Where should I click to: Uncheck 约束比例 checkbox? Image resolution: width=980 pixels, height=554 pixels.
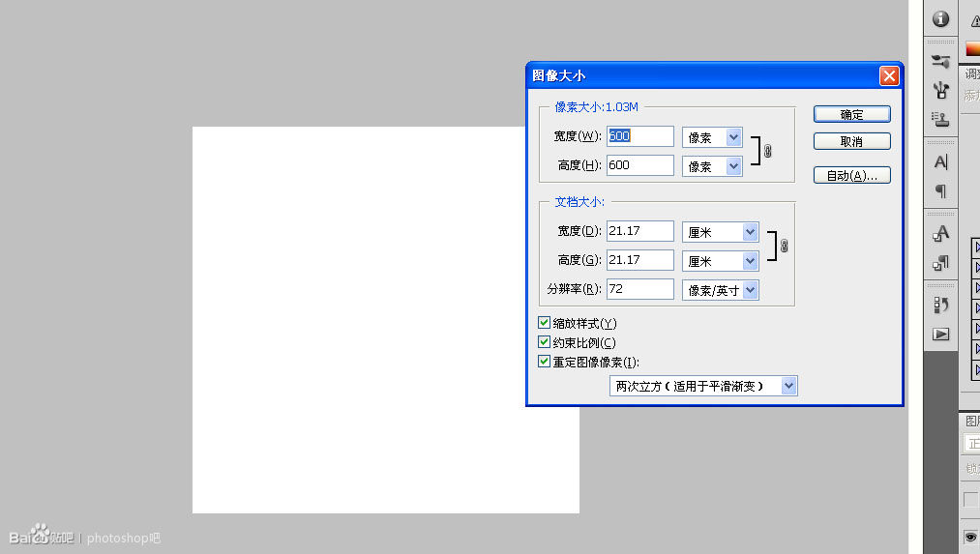[x=544, y=341]
